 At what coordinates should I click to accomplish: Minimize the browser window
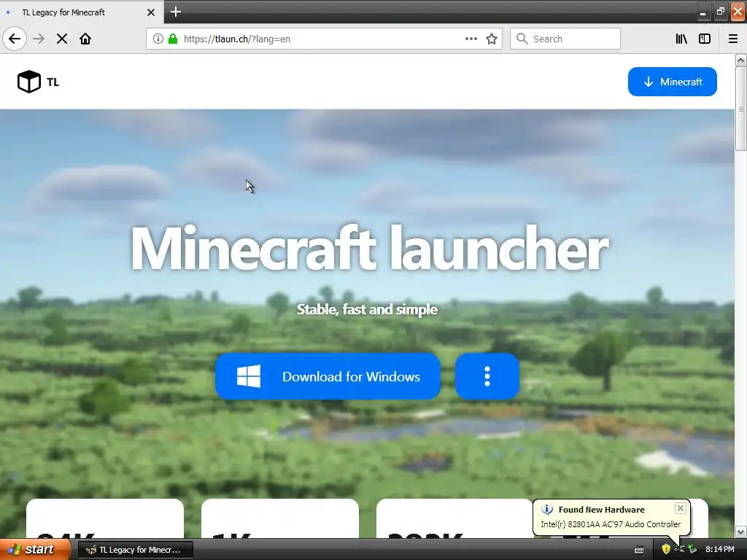[703, 12]
